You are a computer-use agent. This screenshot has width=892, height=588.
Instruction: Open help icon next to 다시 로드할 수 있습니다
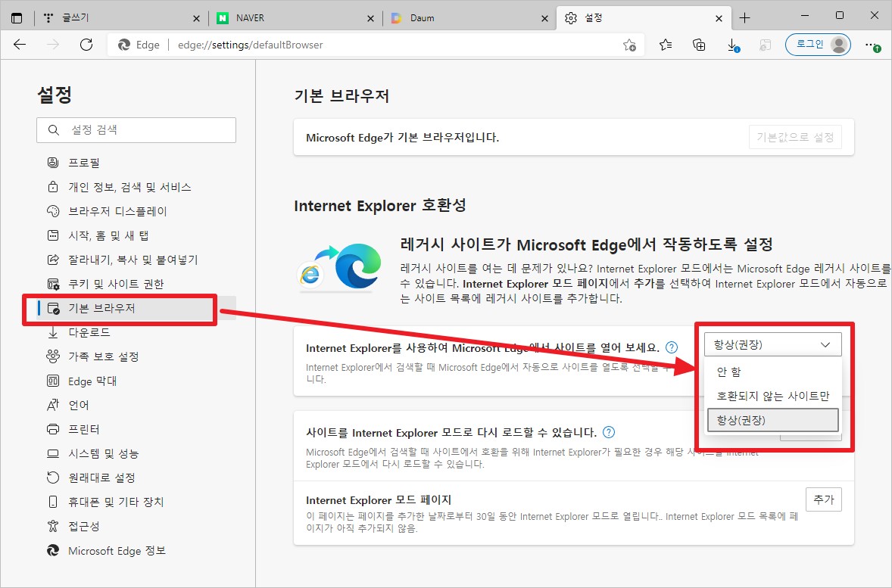pos(609,432)
